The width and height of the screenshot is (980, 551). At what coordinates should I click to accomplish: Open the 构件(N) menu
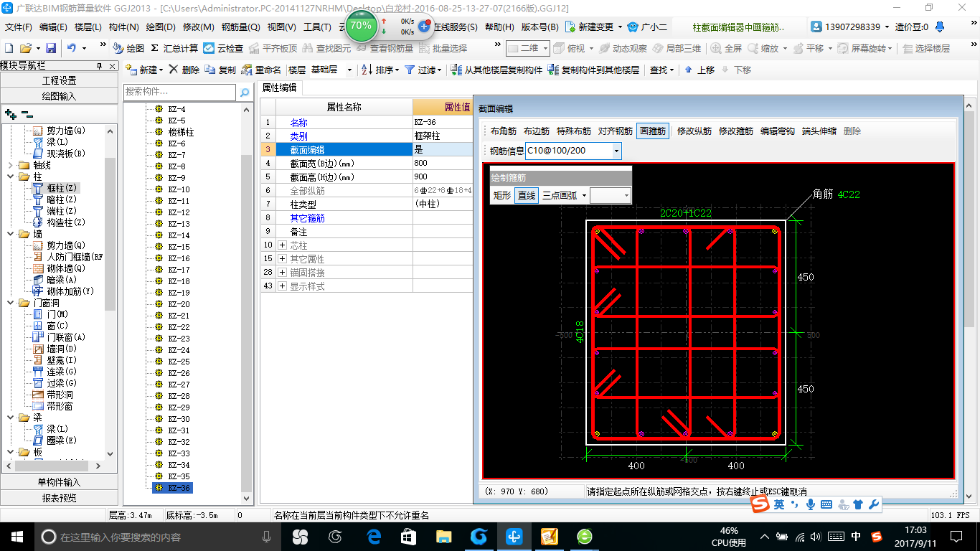tap(123, 27)
